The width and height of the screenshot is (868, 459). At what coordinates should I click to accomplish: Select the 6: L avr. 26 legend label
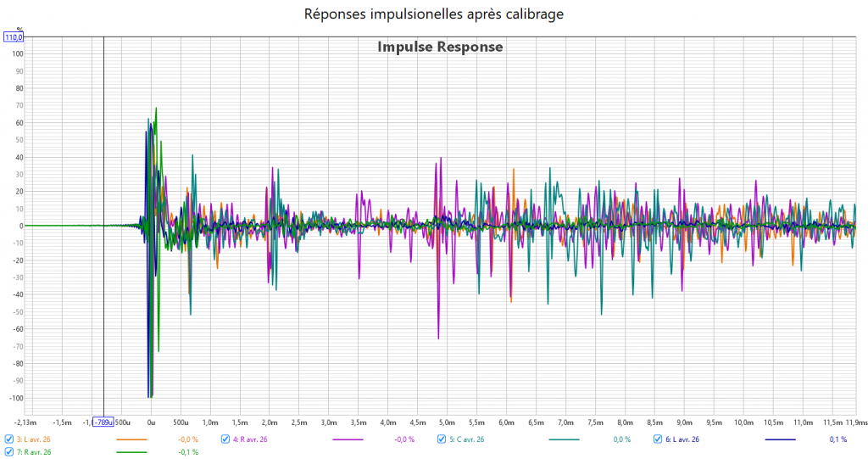(682, 439)
